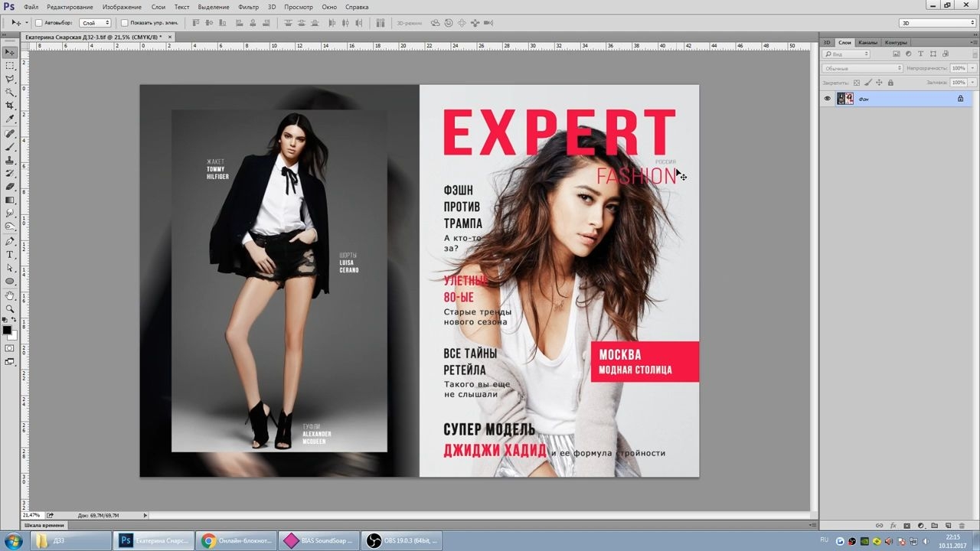Image resolution: width=980 pixels, height=551 pixels.
Task: Hide the Фон layer with the eye icon
Action: tap(827, 99)
